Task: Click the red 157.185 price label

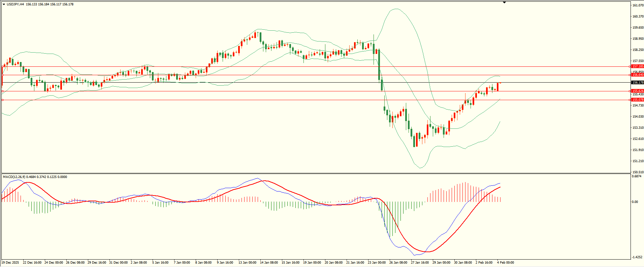Action: tap(638, 67)
